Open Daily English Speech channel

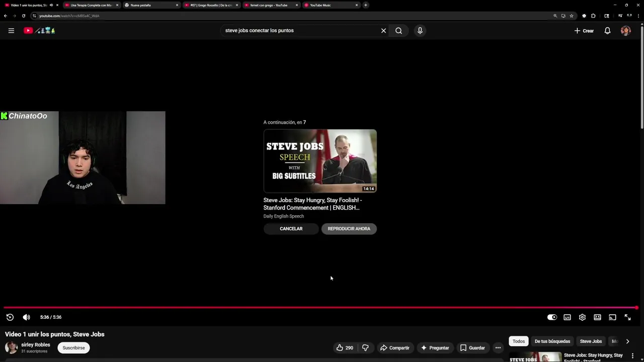[x=284, y=216]
